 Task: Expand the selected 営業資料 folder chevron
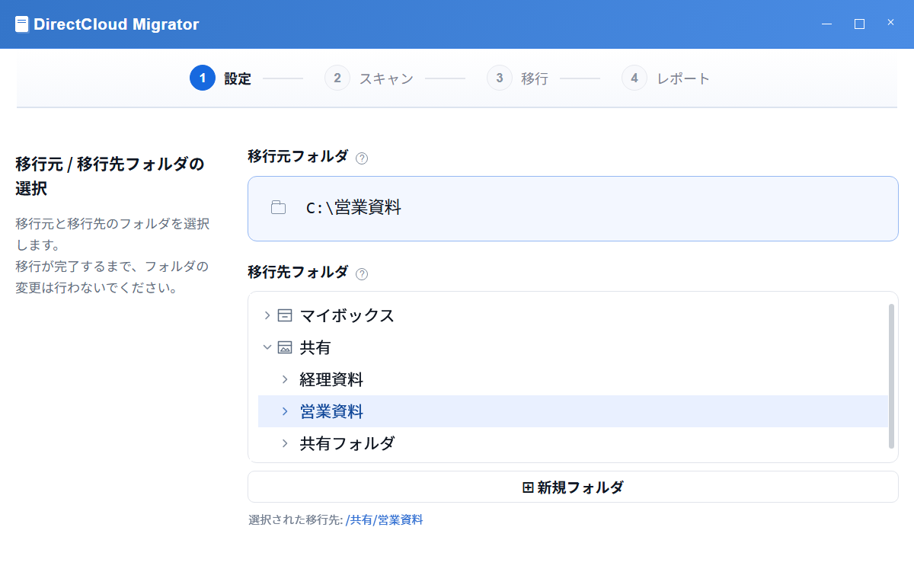click(285, 411)
